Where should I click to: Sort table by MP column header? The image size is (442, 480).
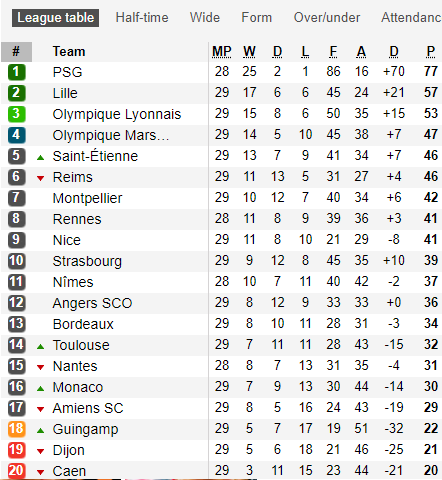pos(222,52)
